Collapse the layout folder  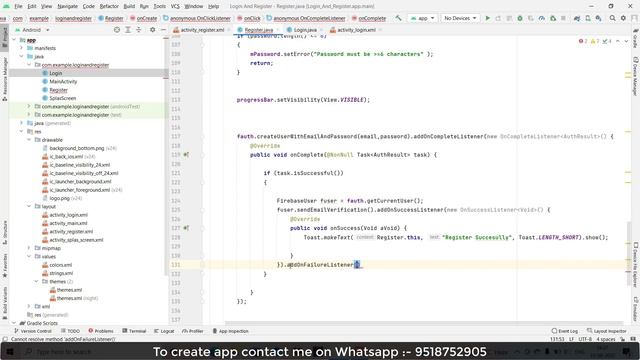[x=29, y=207]
